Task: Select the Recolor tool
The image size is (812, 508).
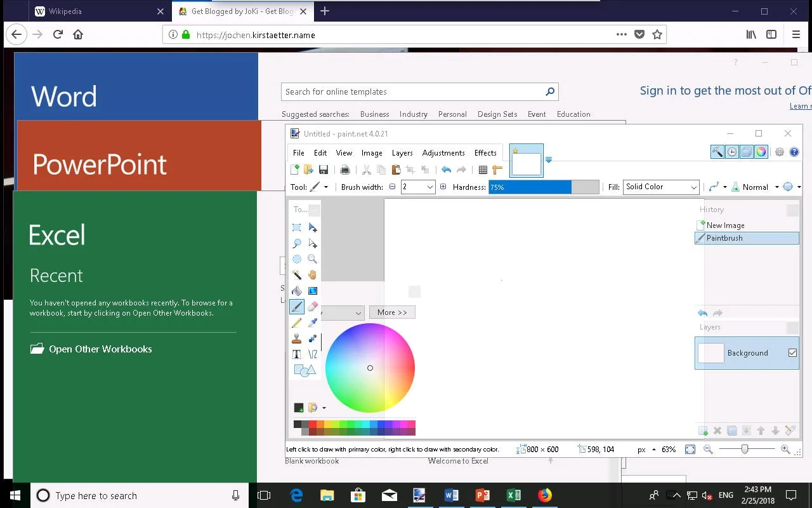Action: [x=313, y=338]
